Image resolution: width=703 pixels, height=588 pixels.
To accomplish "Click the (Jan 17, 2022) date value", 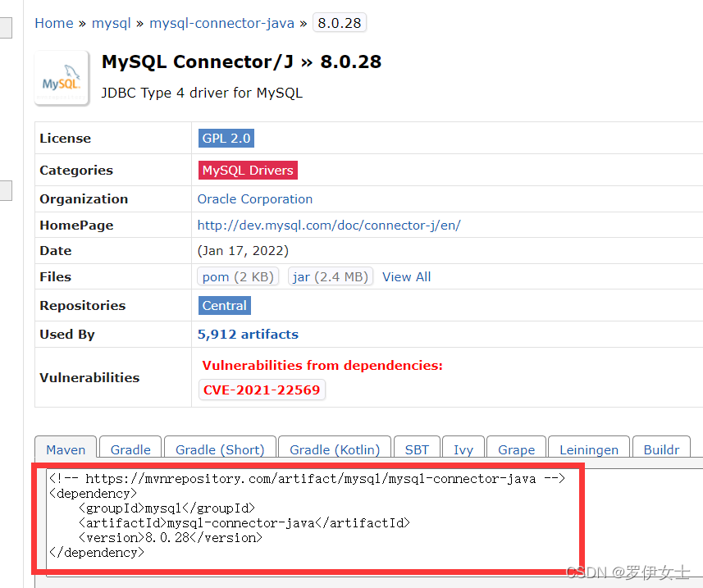I will pyautogui.click(x=243, y=250).
